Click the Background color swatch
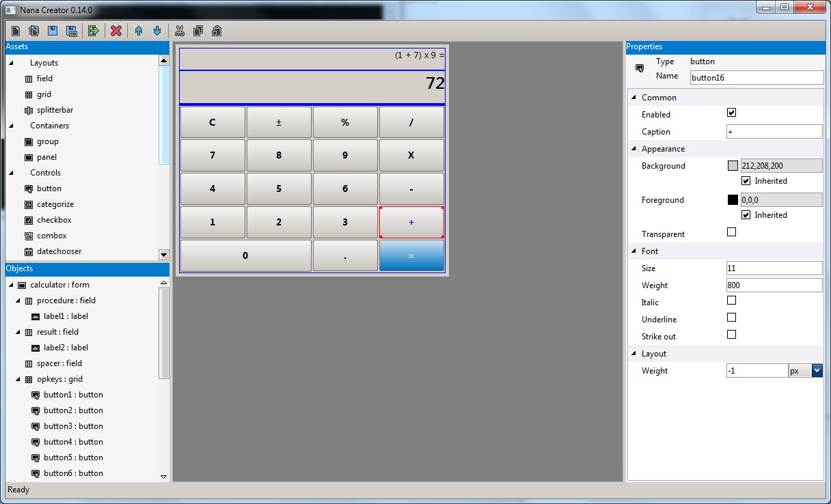Image resolution: width=831 pixels, height=504 pixels. click(x=733, y=165)
